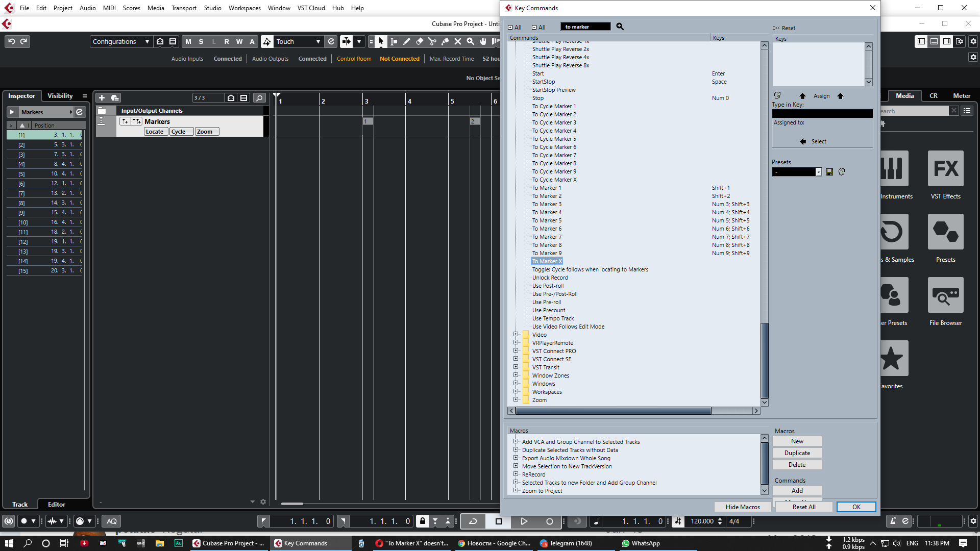Toggle the transport Cycle loop button
Image resolution: width=980 pixels, height=551 pixels.
[473, 521]
